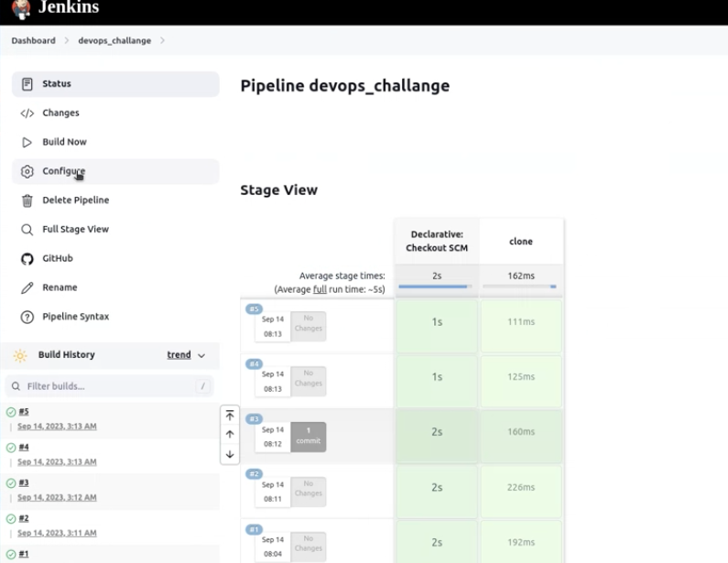Image resolution: width=728 pixels, height=563 pixels.
Task: Click the Declarative: Checkout SCM column header
Action: (x=437, y=242)
